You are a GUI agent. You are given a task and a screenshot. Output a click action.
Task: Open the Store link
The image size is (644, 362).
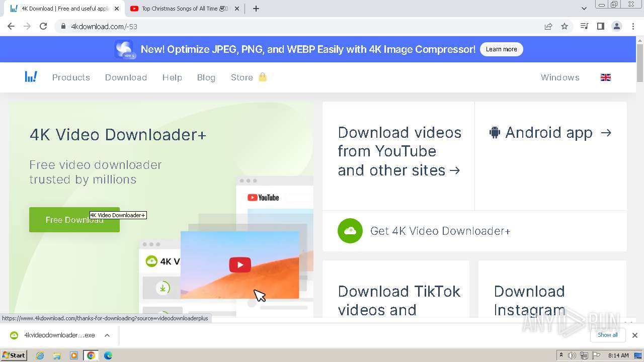[249, 77]
